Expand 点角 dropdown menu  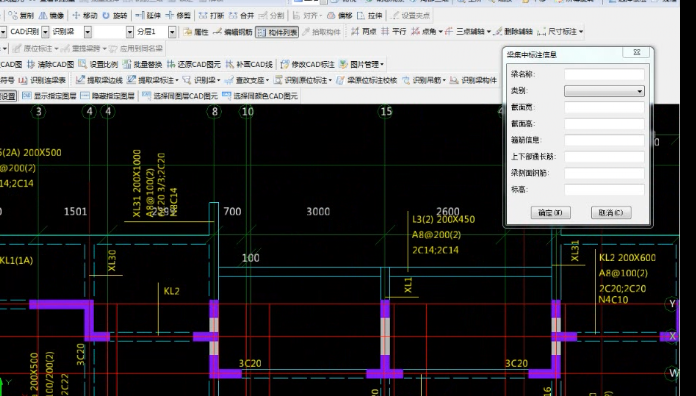click(440, 32)
